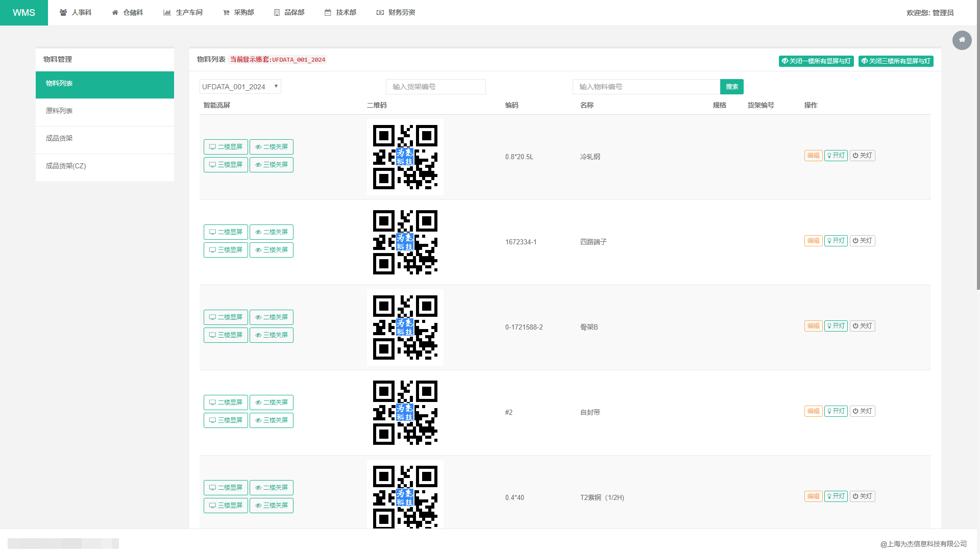Viewport: 980px width, 554px height.
Task: Click 二楼关屏 for T2紫铜 row
Action: click(x=272, y=488)
